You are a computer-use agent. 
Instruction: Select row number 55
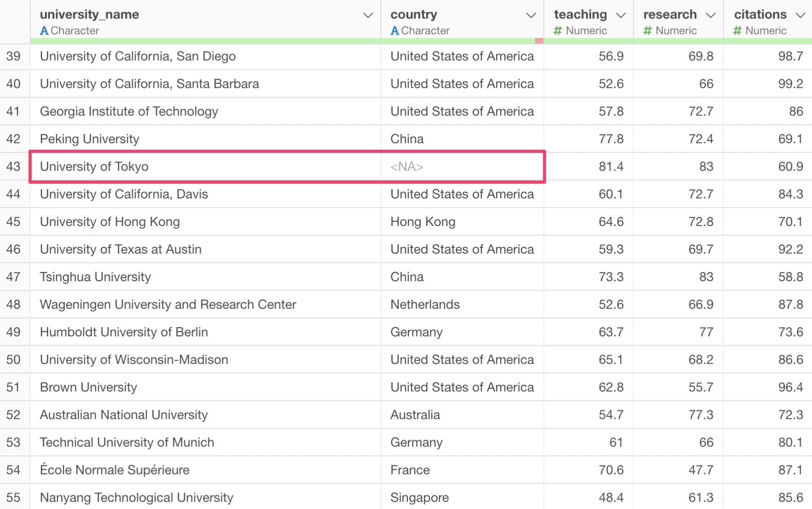point(14,497)
